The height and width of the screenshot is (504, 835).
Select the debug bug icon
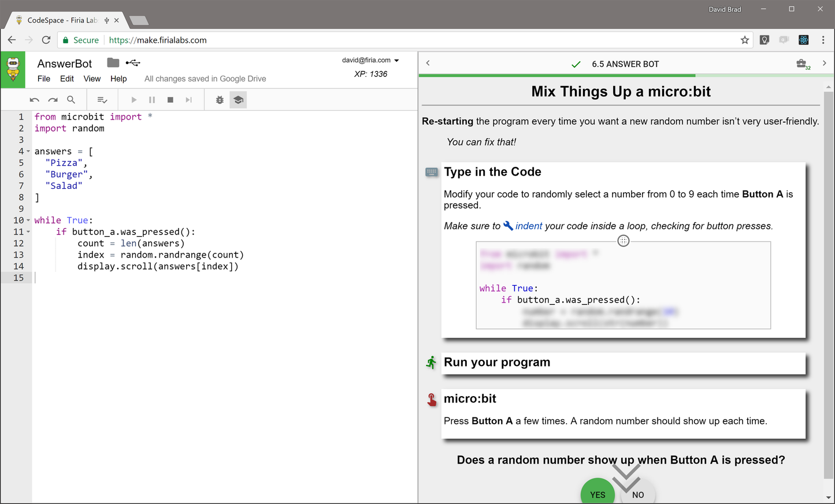click(x=219, y=99)
